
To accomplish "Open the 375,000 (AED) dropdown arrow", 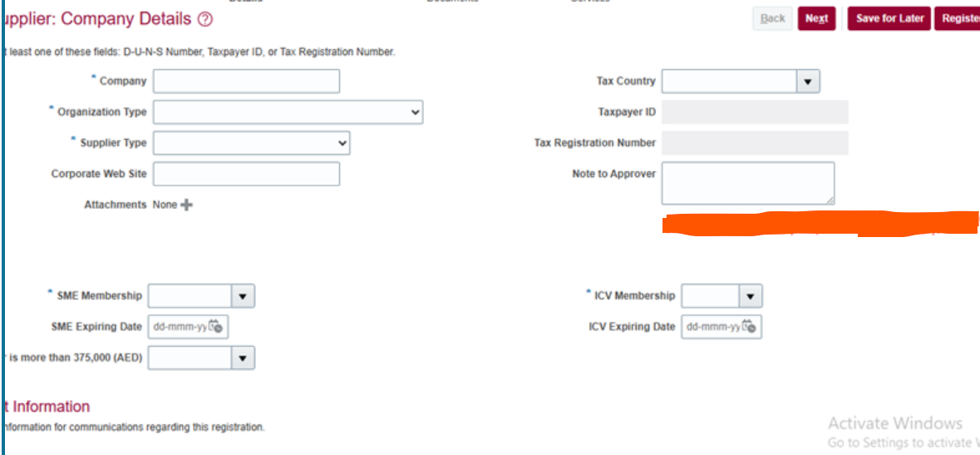I will click(243, 358).
